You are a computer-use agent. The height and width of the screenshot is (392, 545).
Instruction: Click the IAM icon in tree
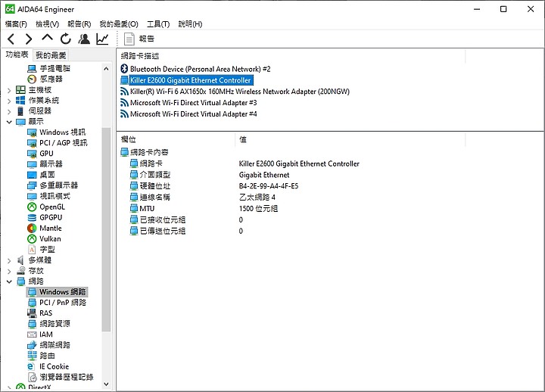click(x=32, y=334)
